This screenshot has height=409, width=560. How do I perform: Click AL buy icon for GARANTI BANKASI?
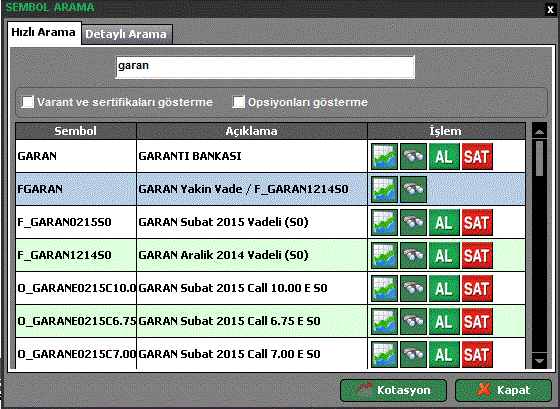click(x=444, y=156)
